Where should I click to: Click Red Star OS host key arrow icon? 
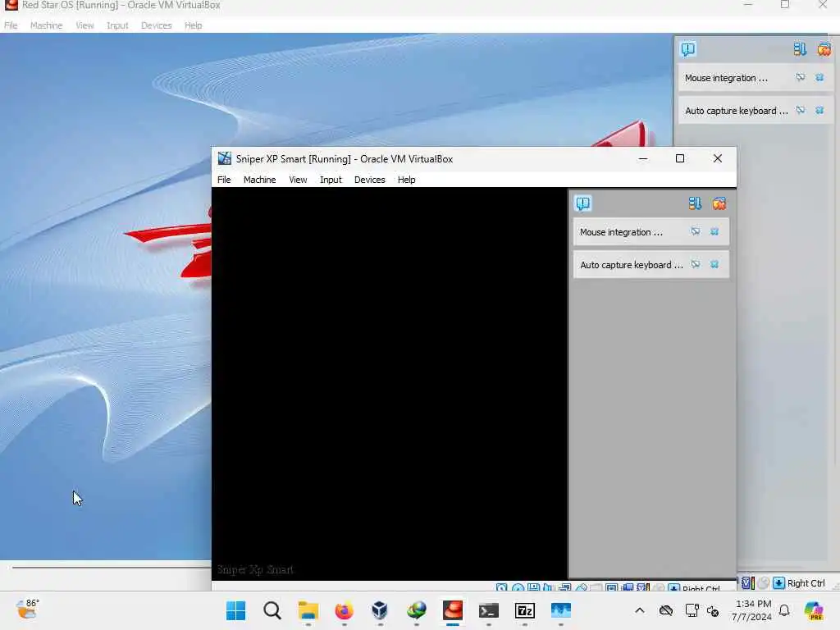[x=779, y=583]
